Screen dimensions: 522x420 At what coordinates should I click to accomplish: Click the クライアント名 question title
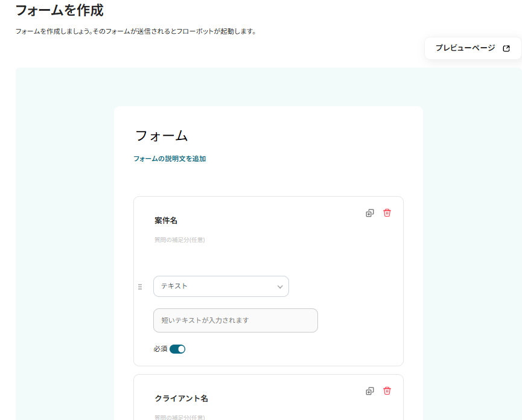coord(181,398)
